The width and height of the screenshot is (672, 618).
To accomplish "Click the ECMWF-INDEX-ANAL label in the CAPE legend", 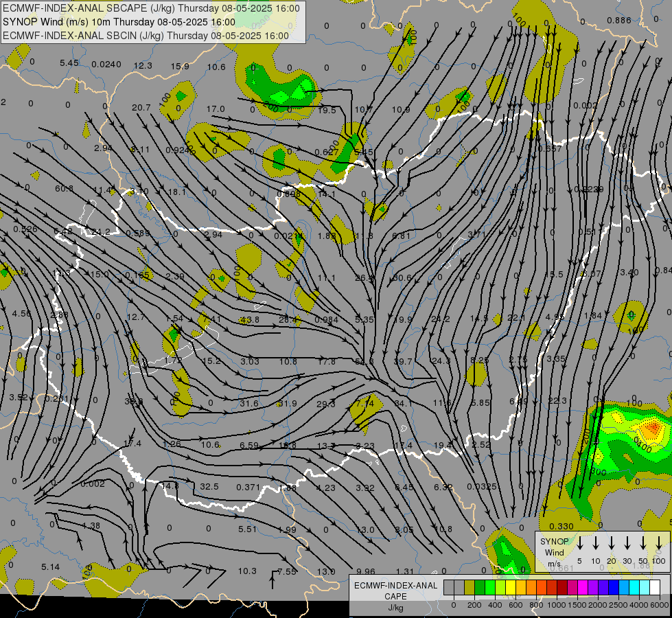I will tap(395, 586).
